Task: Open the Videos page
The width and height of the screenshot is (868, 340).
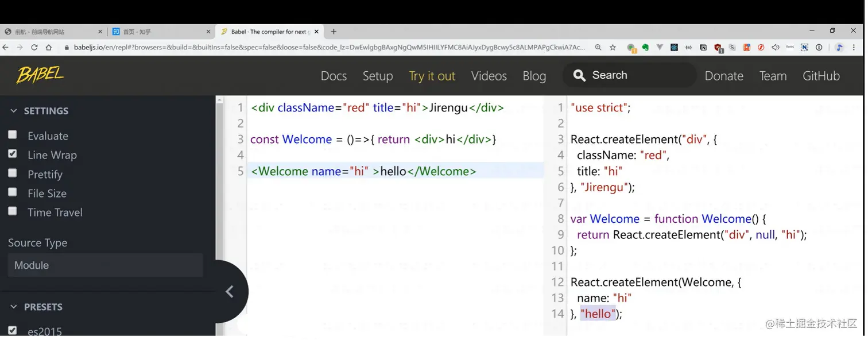Action: click(489, 76)
